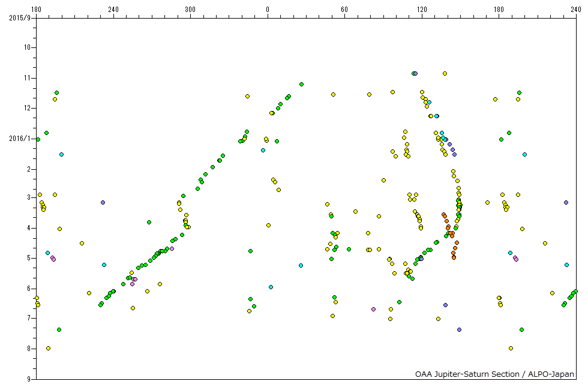Click the cyan point near longitude 357 below 2016/1

tap(263, 151)
